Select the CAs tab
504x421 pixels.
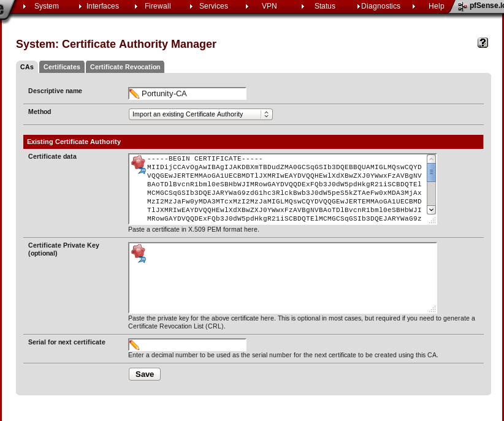click(x=27, y=67)
